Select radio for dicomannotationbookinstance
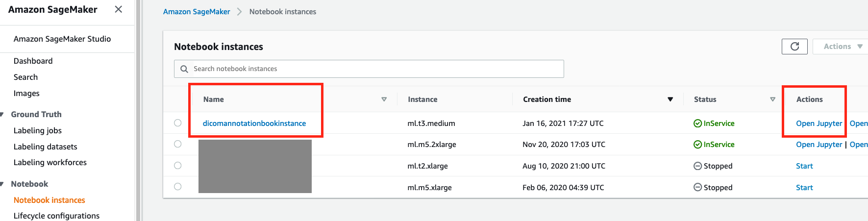The width and height of the screenshot is (868, 221). point(177,123)
